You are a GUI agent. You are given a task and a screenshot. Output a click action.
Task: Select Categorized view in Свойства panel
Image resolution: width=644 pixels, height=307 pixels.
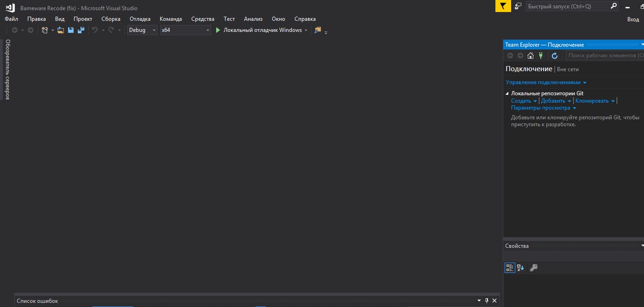[510, 268]
